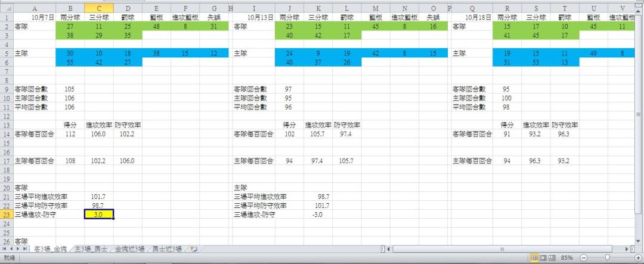This screenshot has width=644, height=264.
Task: Click 三場平均進攻效率 label in column A
Action: click(x=41, y=197)
